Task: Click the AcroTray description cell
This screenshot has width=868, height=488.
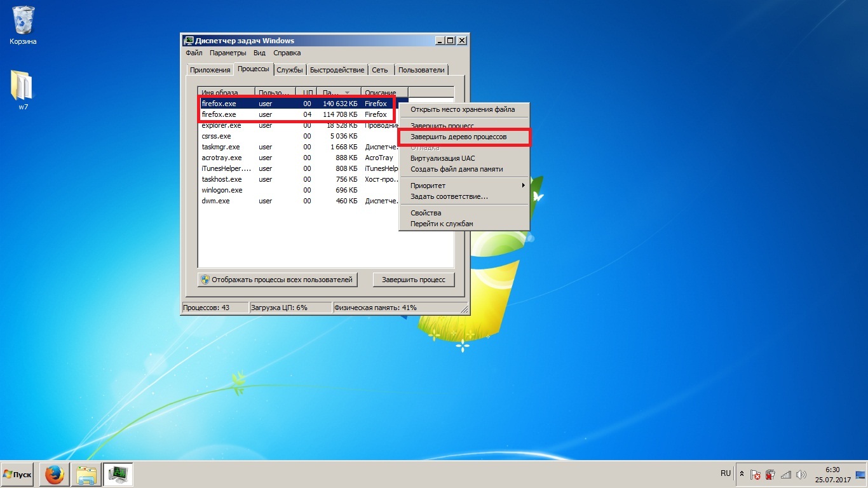Action: (379, 158)
